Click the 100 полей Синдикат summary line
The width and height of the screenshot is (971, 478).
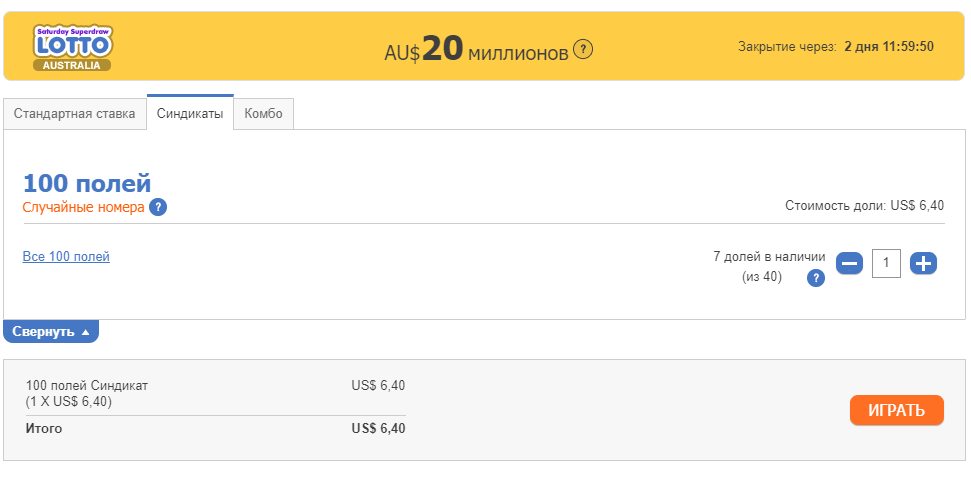pyautogui.click(x=87, y=386)
